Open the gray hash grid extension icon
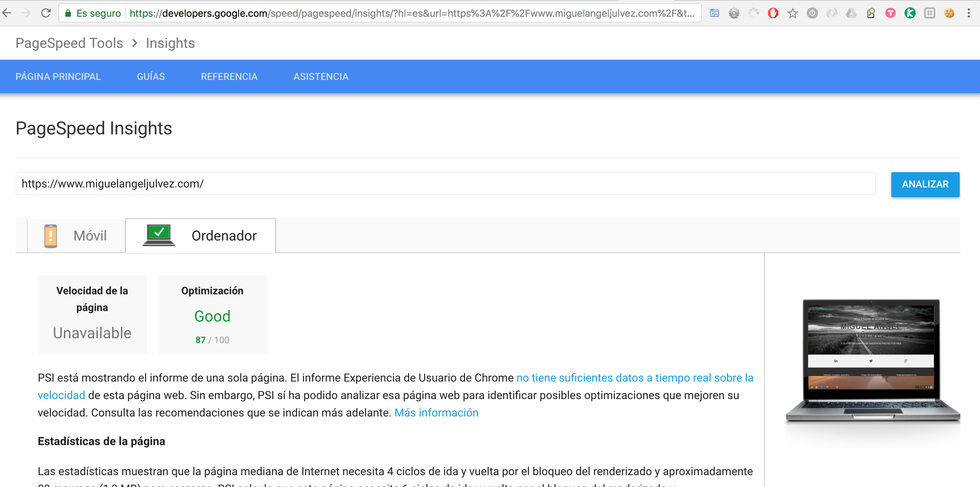This screenshot has width=980, height=487. pyautogui.click(x=930, y=13)
